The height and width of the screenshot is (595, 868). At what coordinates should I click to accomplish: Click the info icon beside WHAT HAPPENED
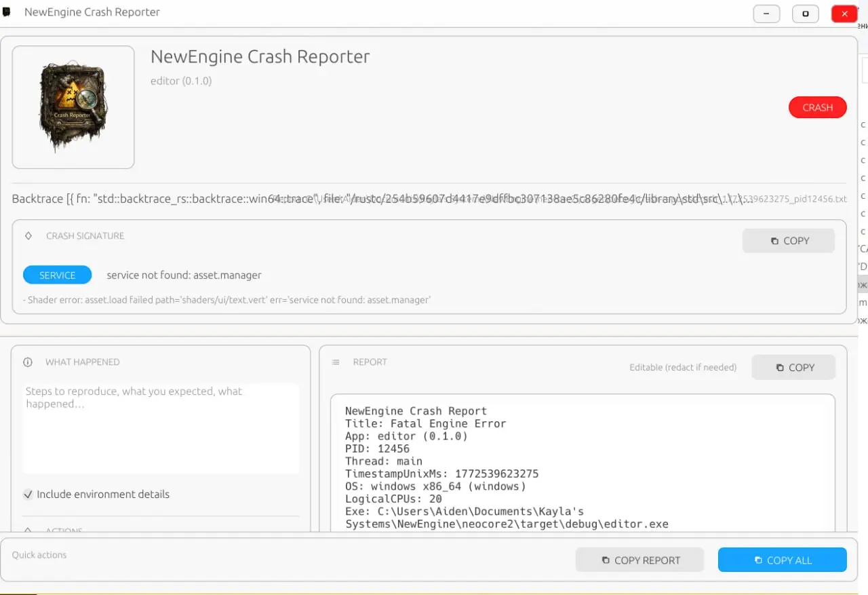click(27, 362)
